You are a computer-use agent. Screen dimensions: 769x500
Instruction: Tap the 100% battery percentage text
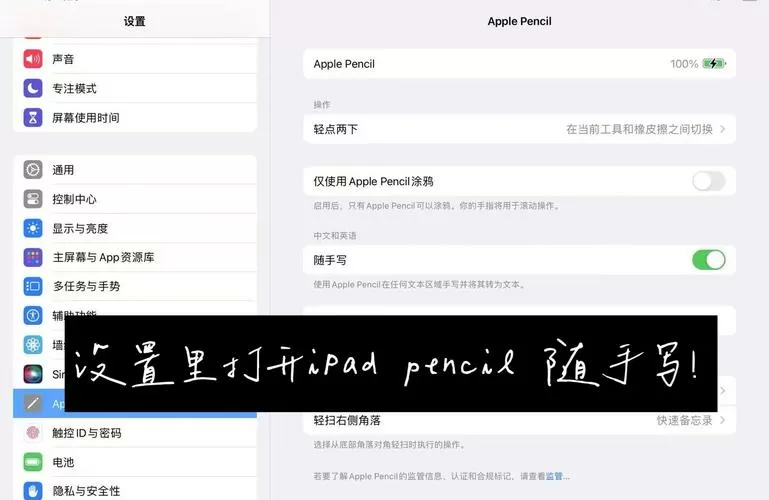tap(684, 64)
